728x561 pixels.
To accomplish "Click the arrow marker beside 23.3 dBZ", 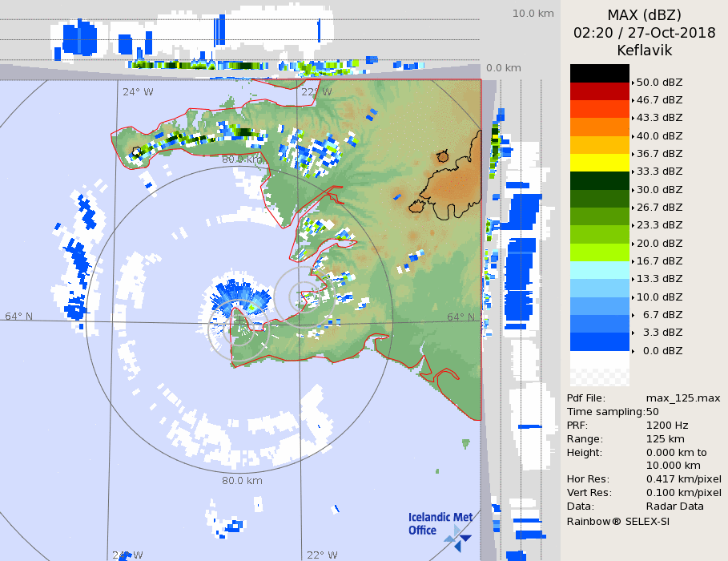I will pyautogui.click(x=633, y=225).
